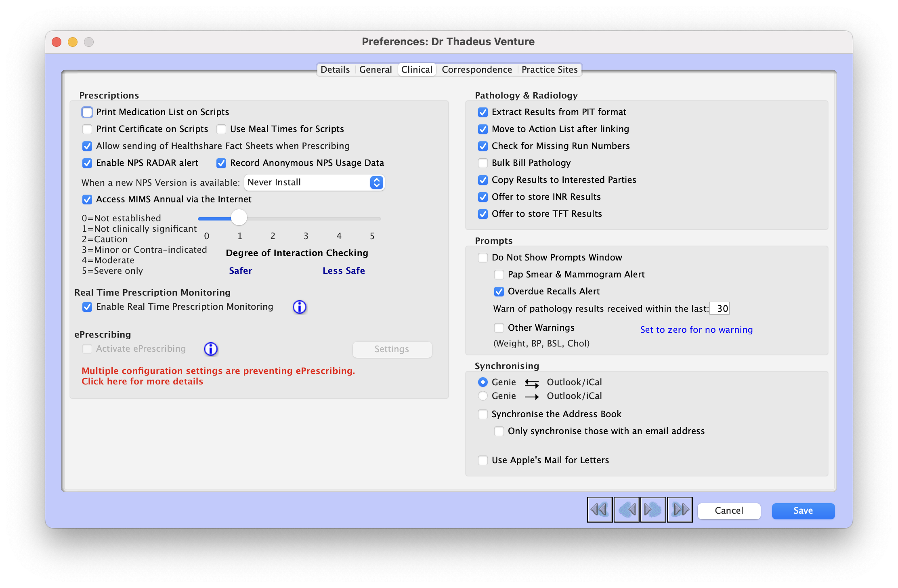898x588 pixels.
Task: Uncheck Extract Results from PIT format
Action: coord(483,112)
